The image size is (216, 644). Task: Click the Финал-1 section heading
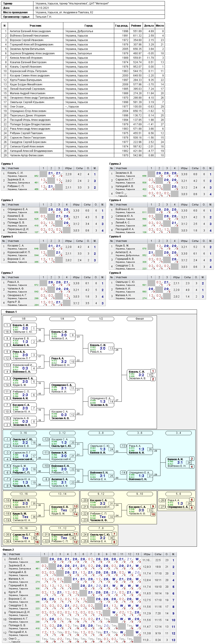point(11,312)
